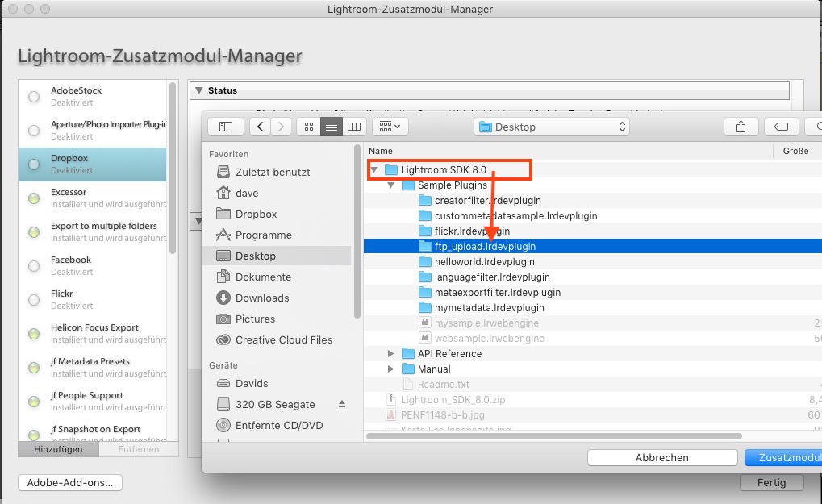Select Helicon Focus Export plugin
The image size is (822, 504).
tap(93, 334)
